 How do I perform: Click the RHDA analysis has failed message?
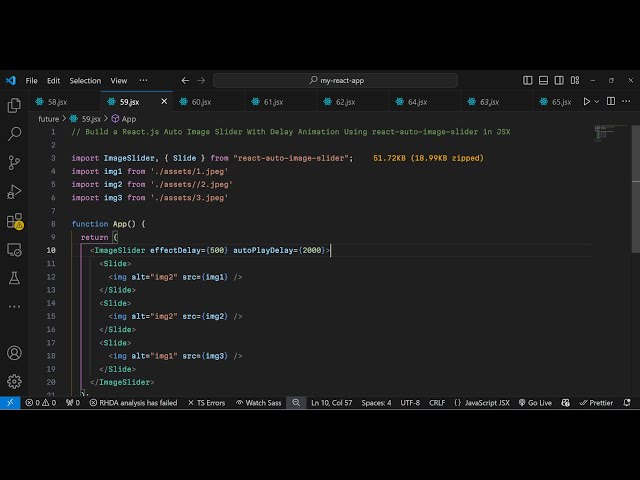coord(132,403)
